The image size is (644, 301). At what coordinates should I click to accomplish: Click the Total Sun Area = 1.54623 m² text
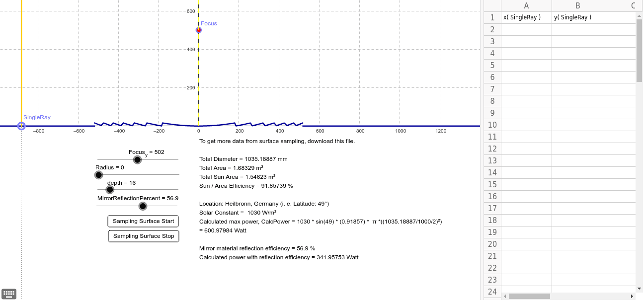tap(238, 177)
